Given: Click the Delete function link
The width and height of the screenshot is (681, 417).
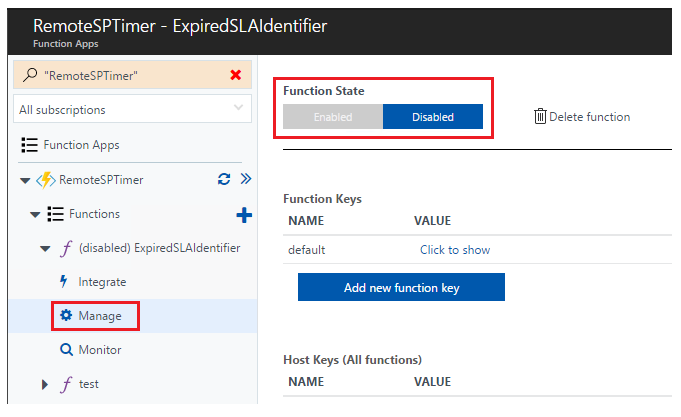Looking at the screenshot, I should click(x=589, y=116).
